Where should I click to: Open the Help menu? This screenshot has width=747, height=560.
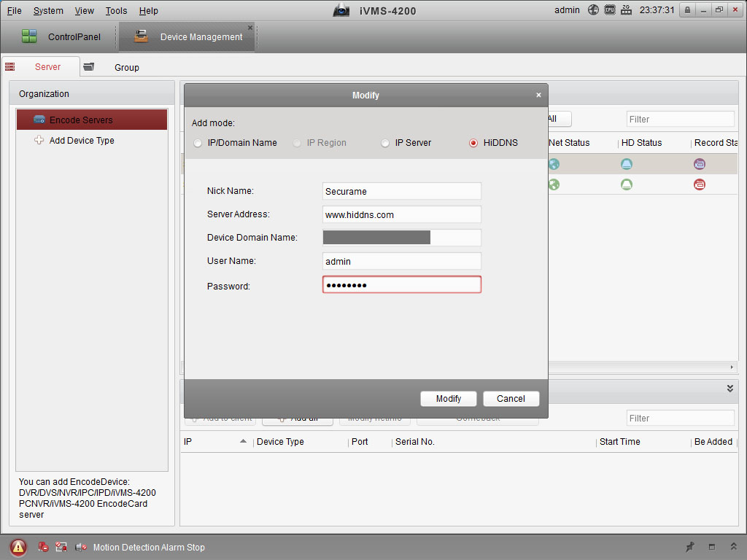click(x=149, y=10)
